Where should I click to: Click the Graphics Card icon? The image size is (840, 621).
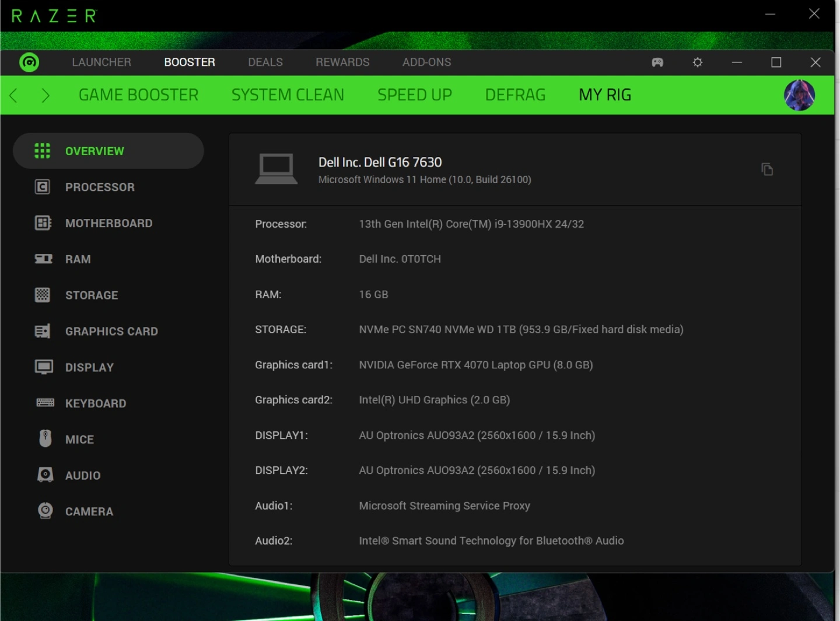click(43, 331)
